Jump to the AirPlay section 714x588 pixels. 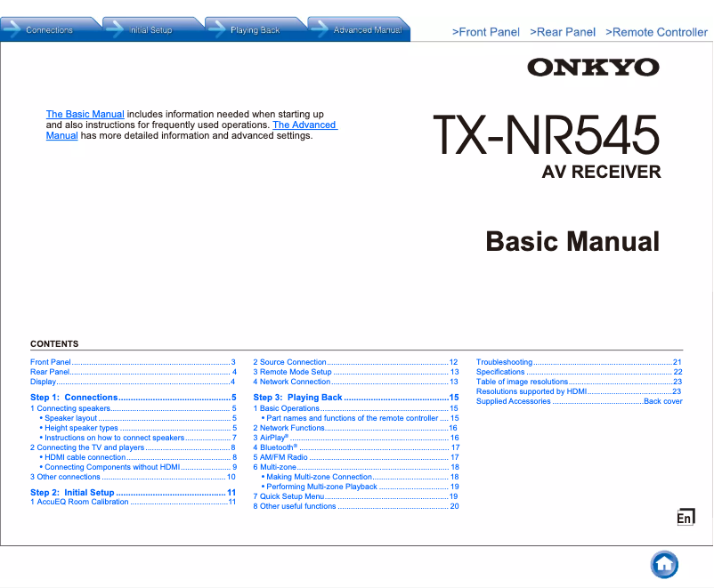pos(272,438)
